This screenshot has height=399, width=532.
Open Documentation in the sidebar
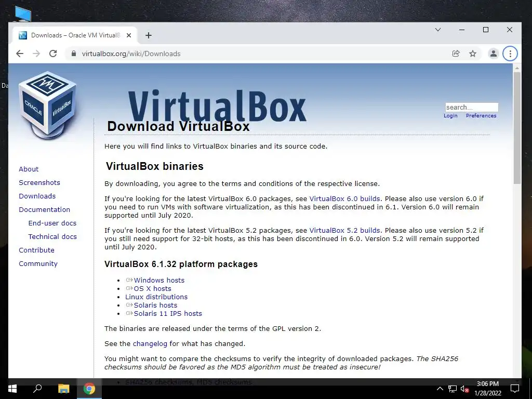45,210
